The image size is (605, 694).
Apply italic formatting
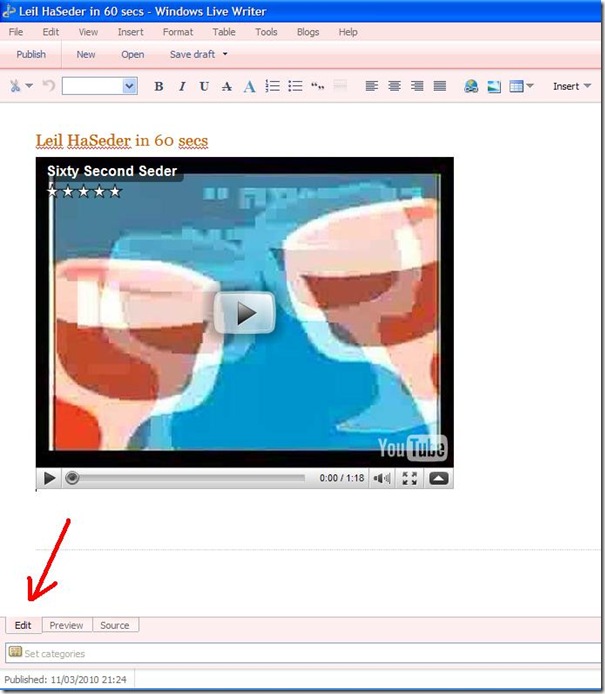(182, 87)
